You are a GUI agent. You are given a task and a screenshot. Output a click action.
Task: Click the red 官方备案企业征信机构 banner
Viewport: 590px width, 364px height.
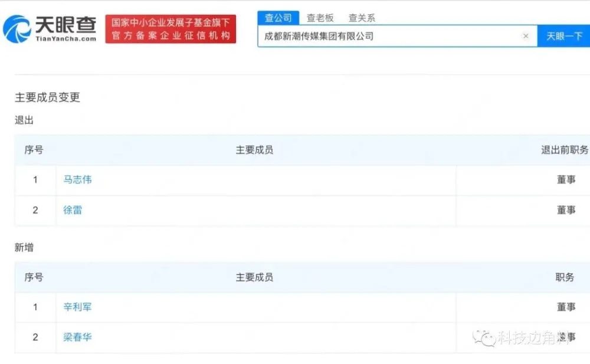pyautogui.click(x=171, y=29)
